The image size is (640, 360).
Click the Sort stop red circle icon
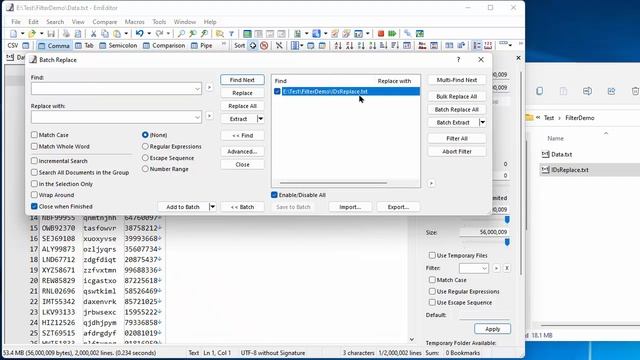tap(264, 46)
